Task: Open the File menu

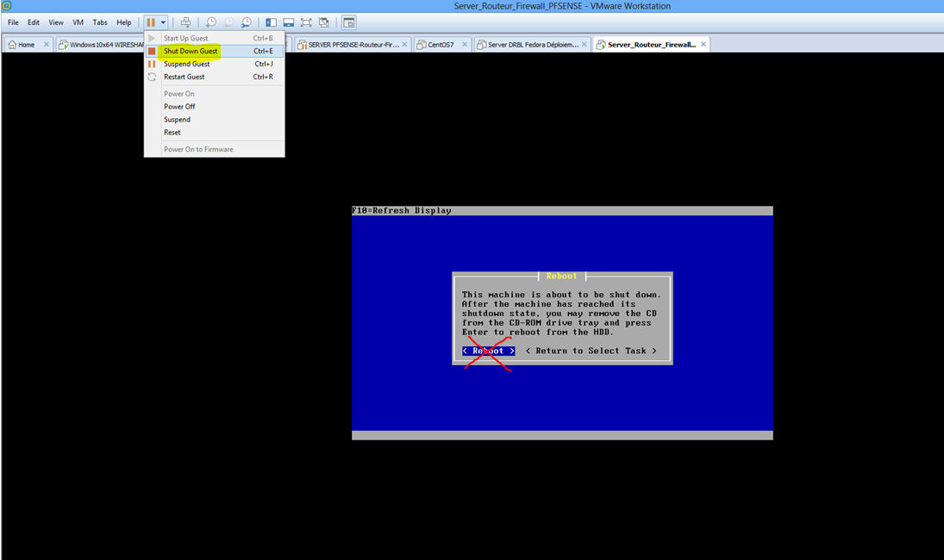Action: tap(13, 22)
